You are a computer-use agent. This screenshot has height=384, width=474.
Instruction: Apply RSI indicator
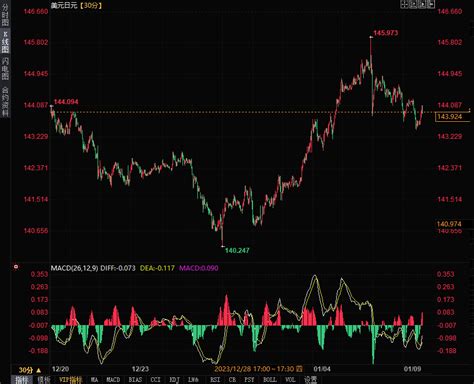click(215, 379)
